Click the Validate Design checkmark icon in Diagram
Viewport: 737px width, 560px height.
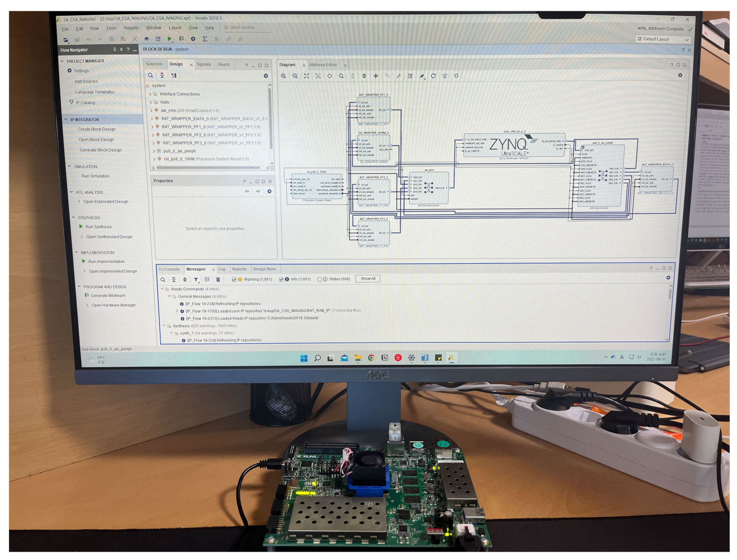point(410,76)
